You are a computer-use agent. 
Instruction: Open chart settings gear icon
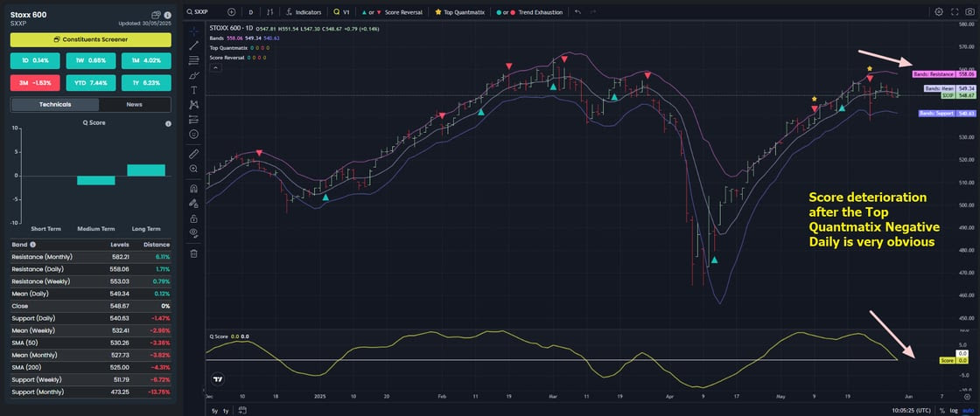pos(939,12)
